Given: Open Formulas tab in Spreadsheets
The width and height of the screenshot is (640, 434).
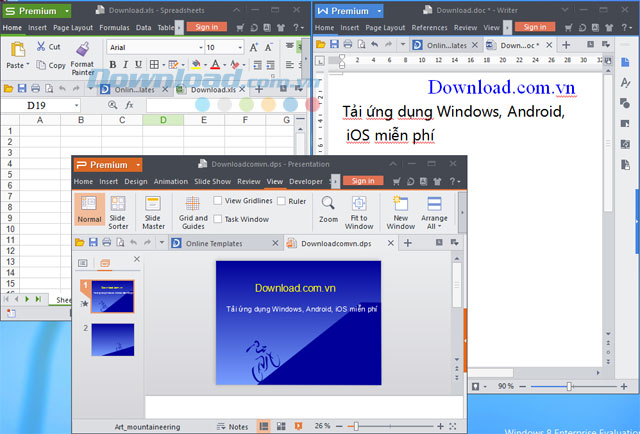Looking at the screenshot, I should [114, 28].
